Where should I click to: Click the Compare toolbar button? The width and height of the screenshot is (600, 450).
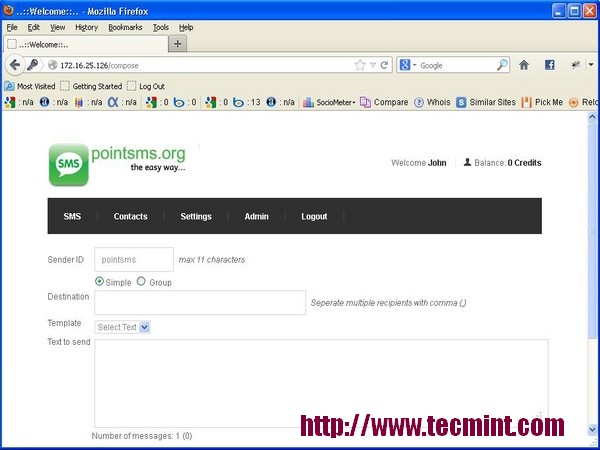(384, 103)
